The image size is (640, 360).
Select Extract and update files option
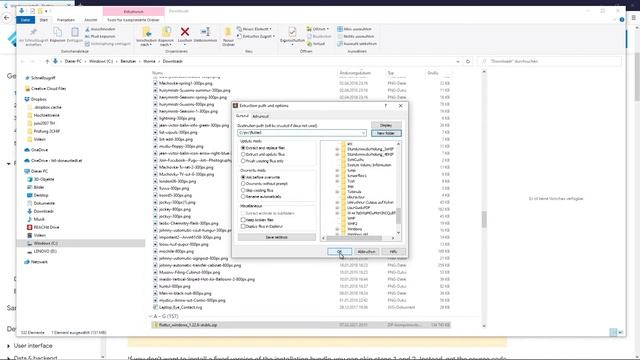(x=263, y=154)
